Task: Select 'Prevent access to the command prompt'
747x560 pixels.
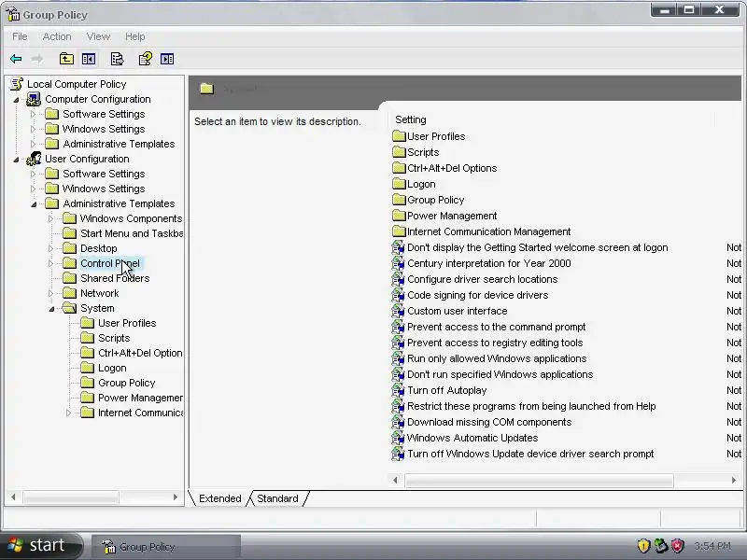Action: [x=496, y=327]
